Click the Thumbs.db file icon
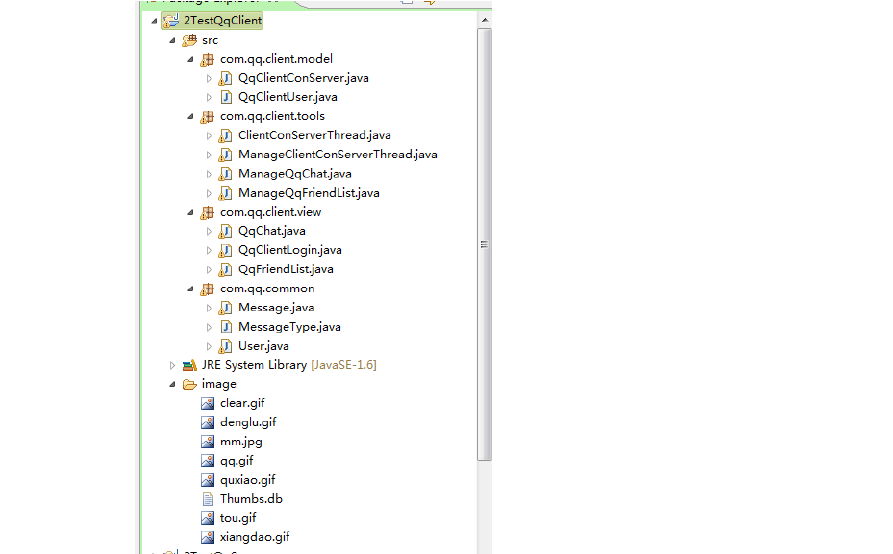The image size is (893, 554). (208, 499)
